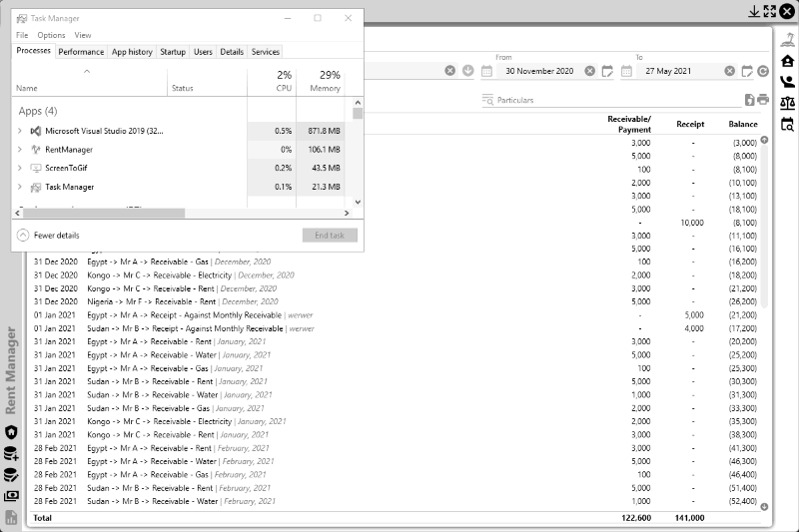The width and height of the screenshot is (799, 532).
Task: Click the download arrow icon in top bar
Action: click(x=754, y=11)
